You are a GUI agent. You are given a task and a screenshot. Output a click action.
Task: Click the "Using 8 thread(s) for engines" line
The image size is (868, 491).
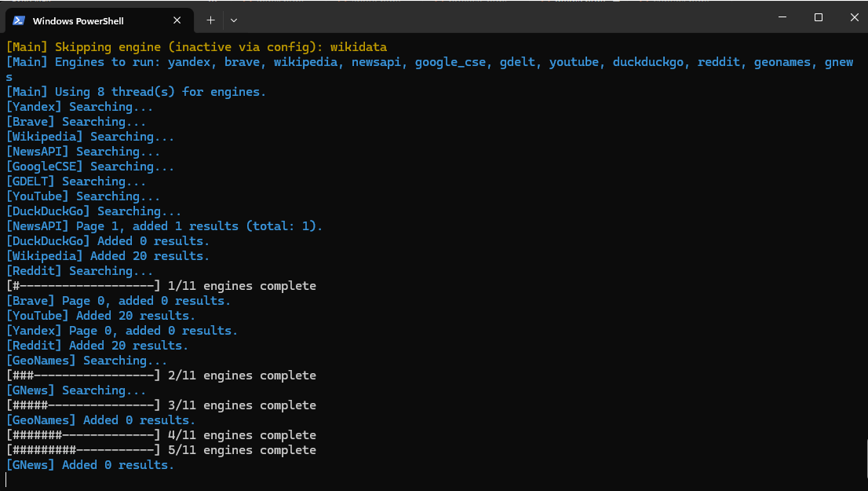click(x=137, y=92)
